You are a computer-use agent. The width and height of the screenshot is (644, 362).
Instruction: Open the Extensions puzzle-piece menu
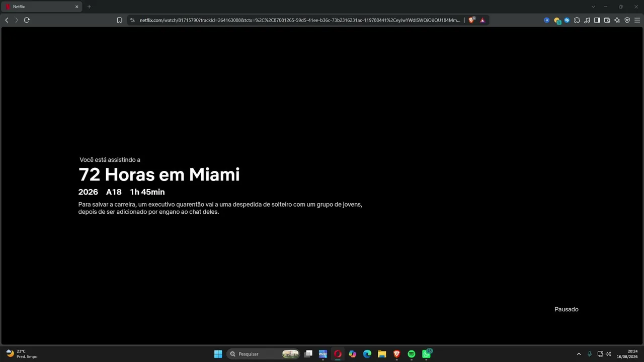[x=577, y=20]
